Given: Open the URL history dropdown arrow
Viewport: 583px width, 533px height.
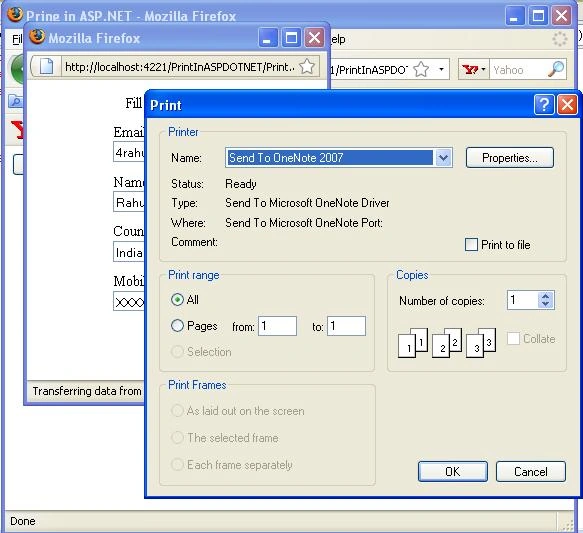Looking at the screenshot, I should tap(441, 69).
